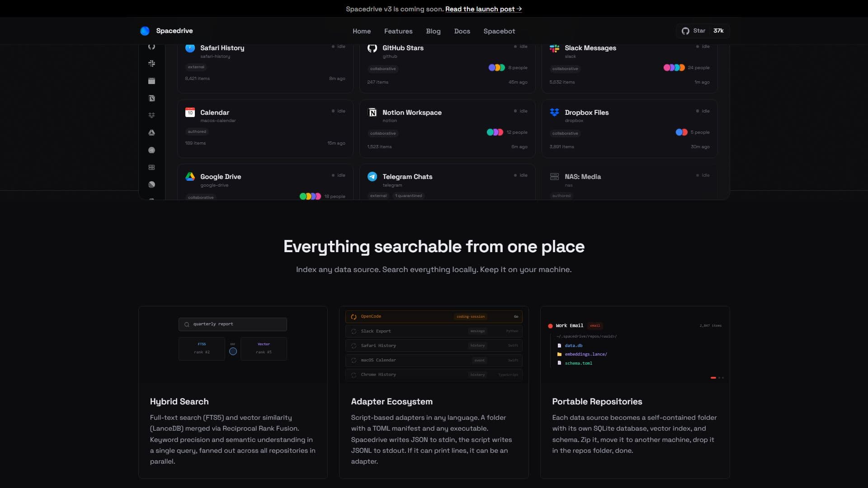
Task: Select the Notion icon in the sidebar
Action: (151, 98)
